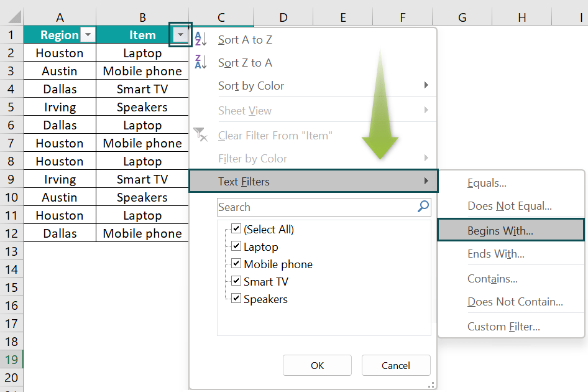Click the dialog resize grip near Cancel
Image resolution: width=588 pixels, height=392 pixels.
point(431,386)
